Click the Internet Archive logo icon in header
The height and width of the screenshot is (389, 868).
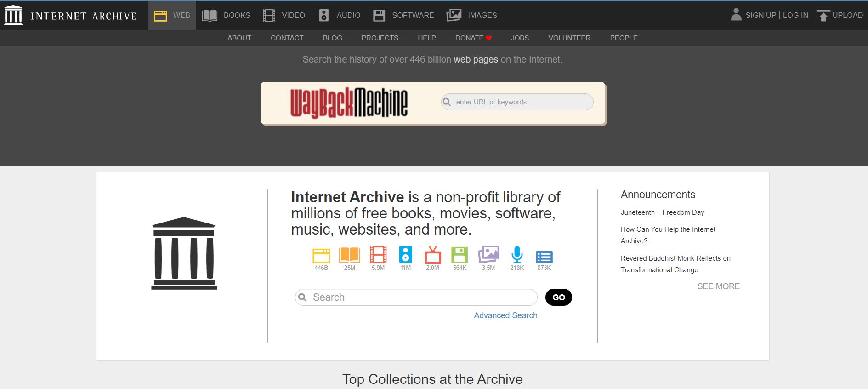point(13,15)
